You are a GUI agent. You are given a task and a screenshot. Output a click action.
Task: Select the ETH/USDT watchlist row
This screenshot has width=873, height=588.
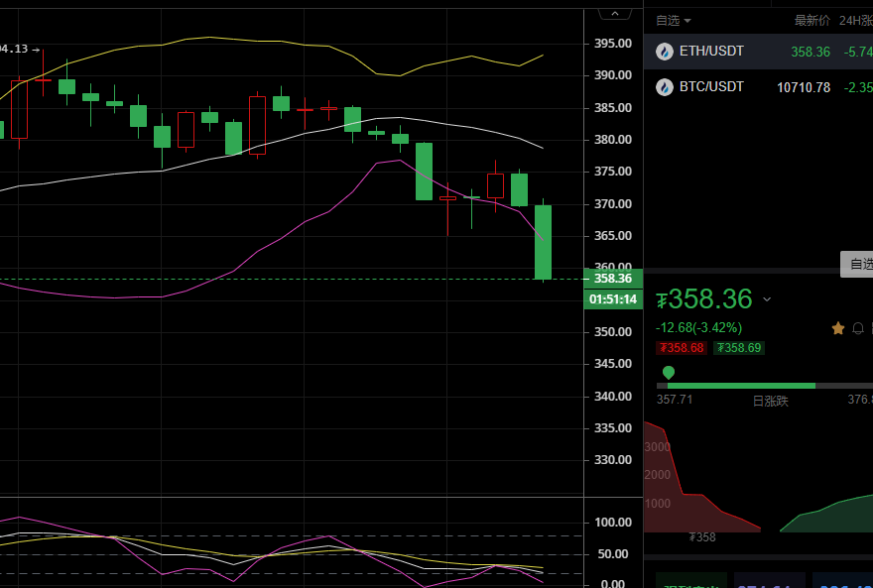pos(758,52)
